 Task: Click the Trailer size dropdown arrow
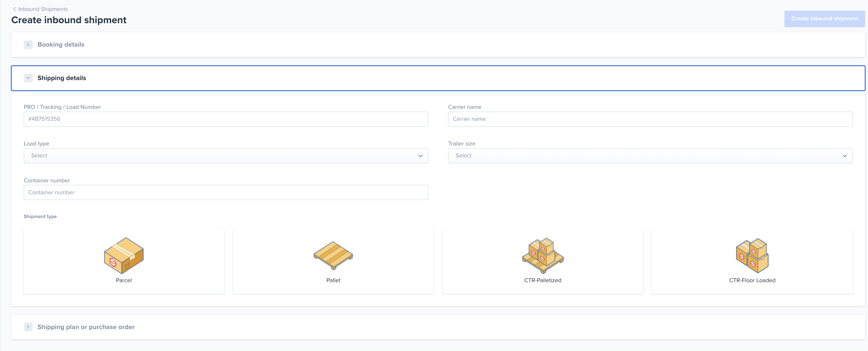coord(845,155)
